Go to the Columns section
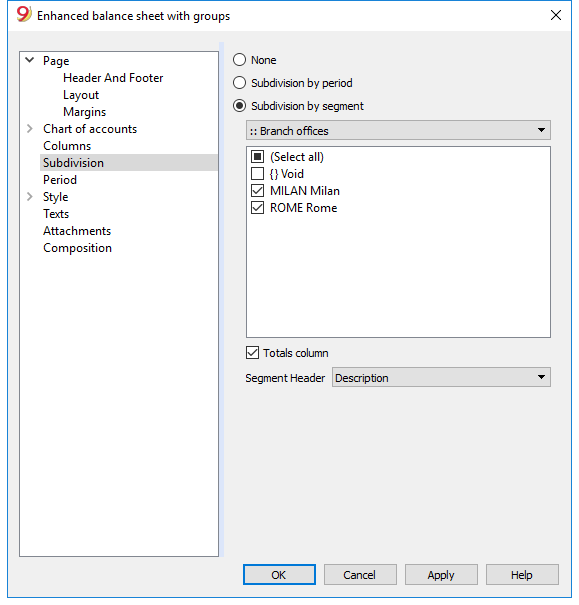Viewport: 579px width, 605px height. 67,145
